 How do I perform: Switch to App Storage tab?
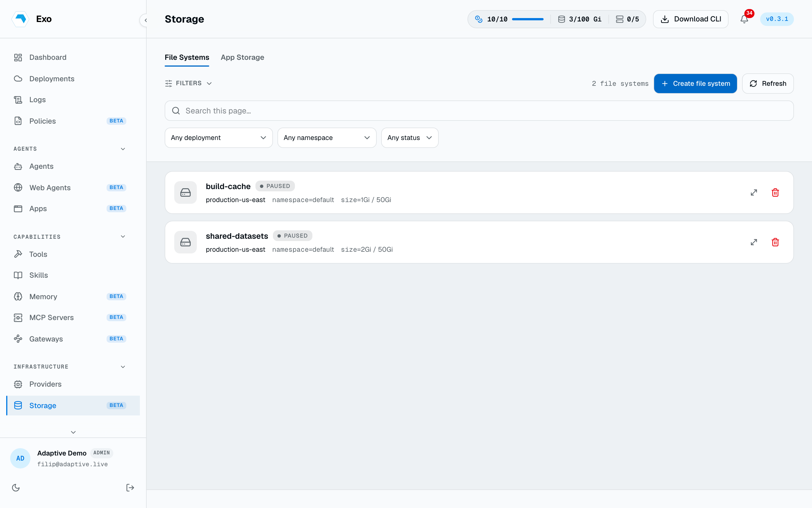click(242, 58)
